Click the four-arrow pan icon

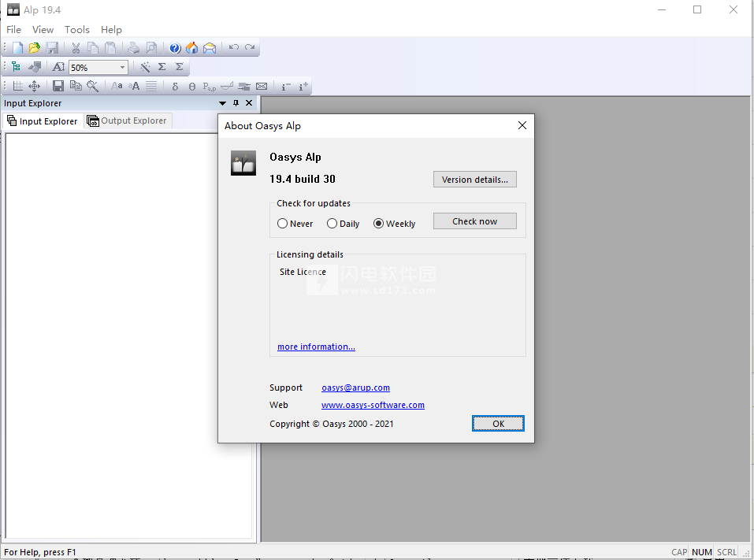click(x=34, y=86)
